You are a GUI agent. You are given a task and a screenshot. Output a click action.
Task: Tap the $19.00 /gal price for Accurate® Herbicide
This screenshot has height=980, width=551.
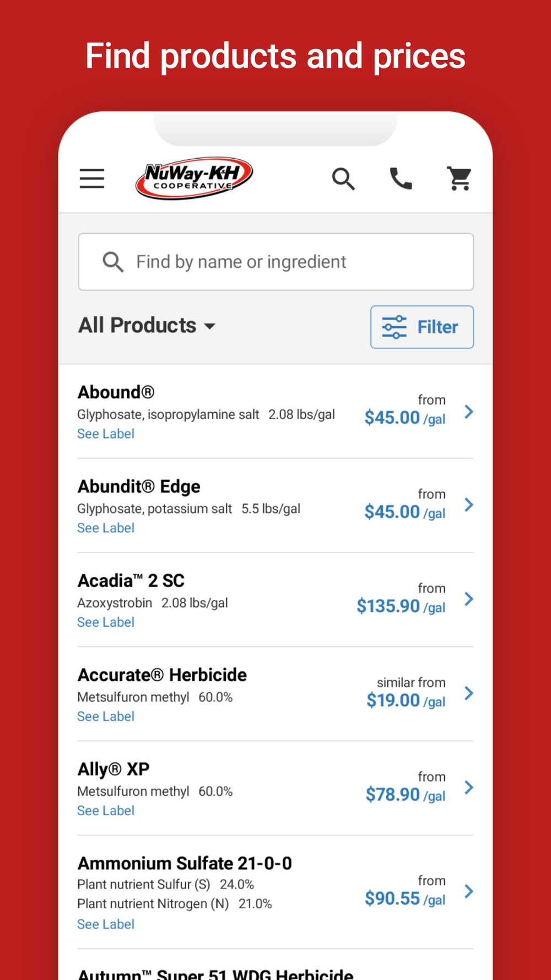(406, 701)
